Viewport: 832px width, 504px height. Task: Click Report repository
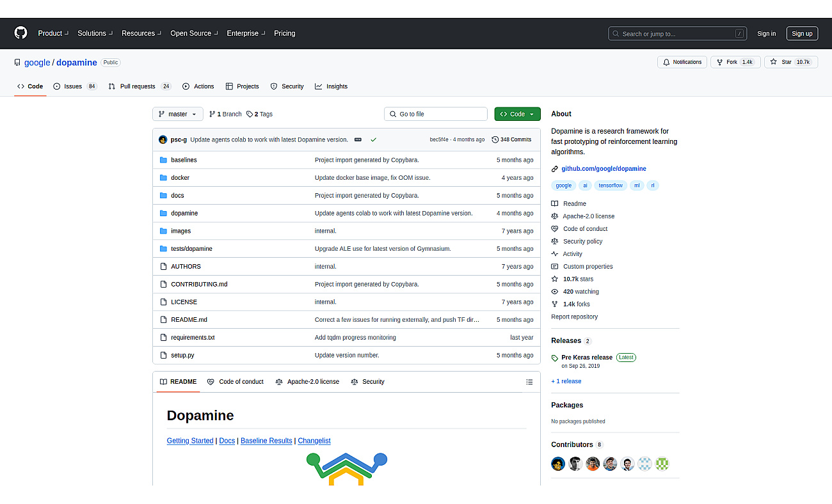574,317
